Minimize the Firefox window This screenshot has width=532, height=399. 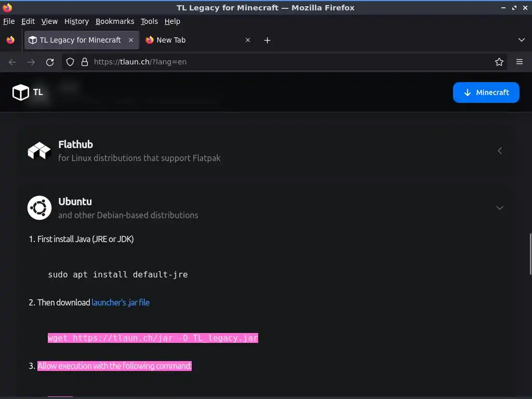click(x=503, y=7)
